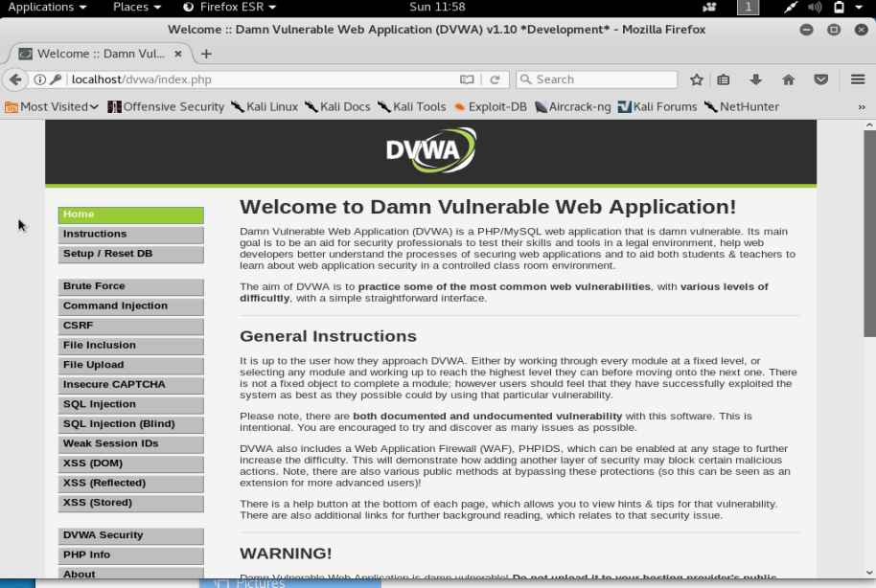
Task: Open the DVWA Security settings page
Action: (130, 535)
